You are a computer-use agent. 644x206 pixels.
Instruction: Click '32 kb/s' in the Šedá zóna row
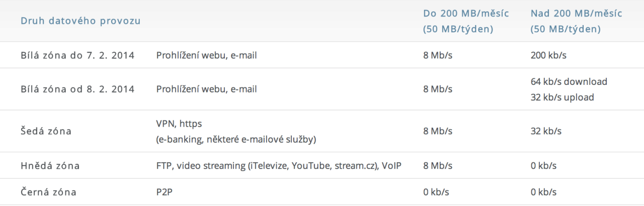pyautogui.click(x=546, y=132)
